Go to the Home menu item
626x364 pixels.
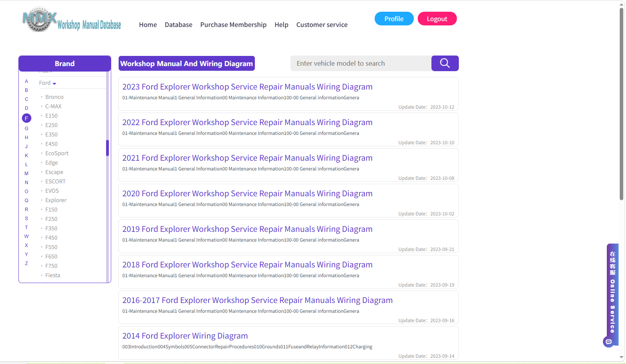148,25
